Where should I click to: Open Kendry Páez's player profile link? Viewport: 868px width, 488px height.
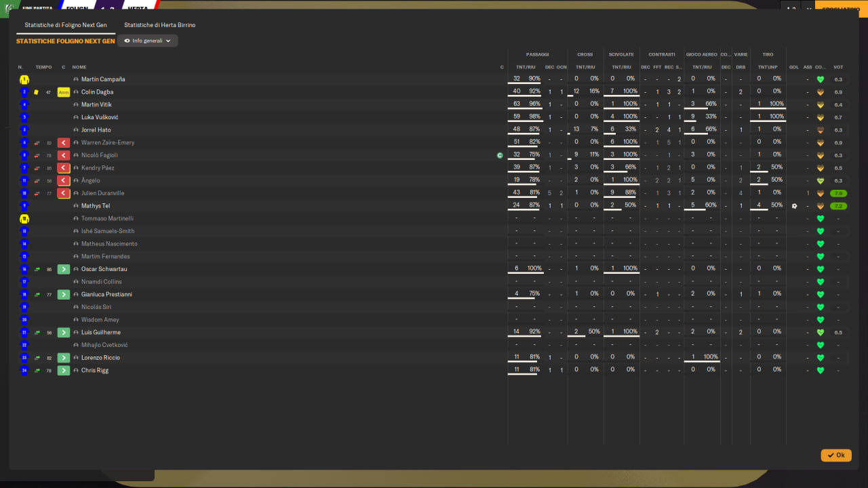[x=98, y=168]
